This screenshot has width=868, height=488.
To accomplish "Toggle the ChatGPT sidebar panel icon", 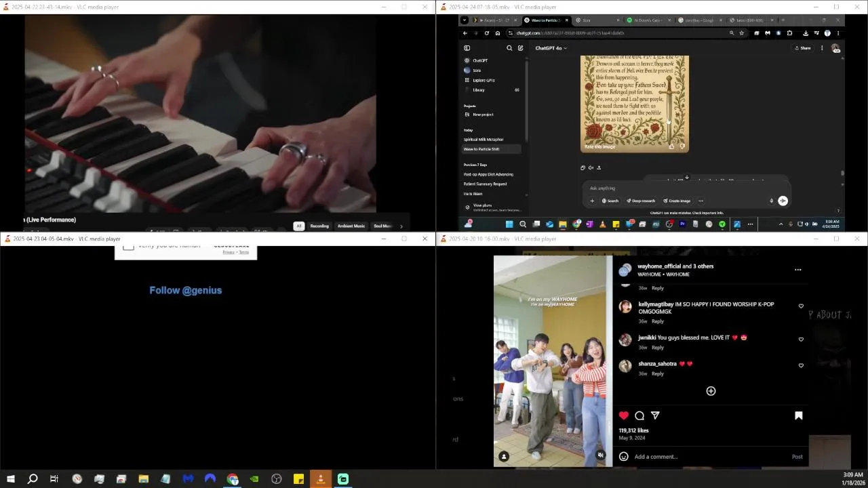I will 467,48.
